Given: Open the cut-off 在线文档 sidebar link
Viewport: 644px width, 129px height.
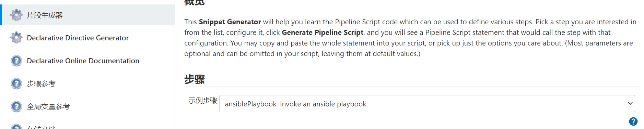Looking at the screenshot, I should (x=41, y=127).
